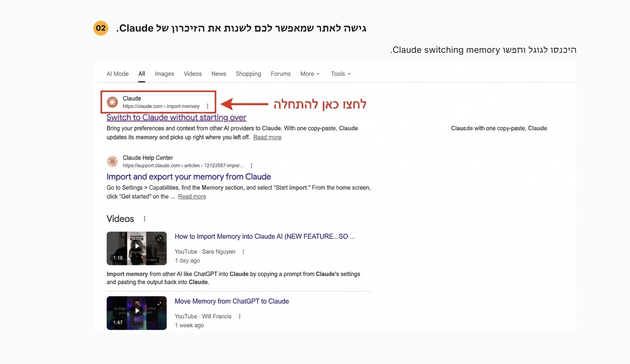Open options for the Will Francis video
Viewport: 630px width, 364px height.
[240, 316]
